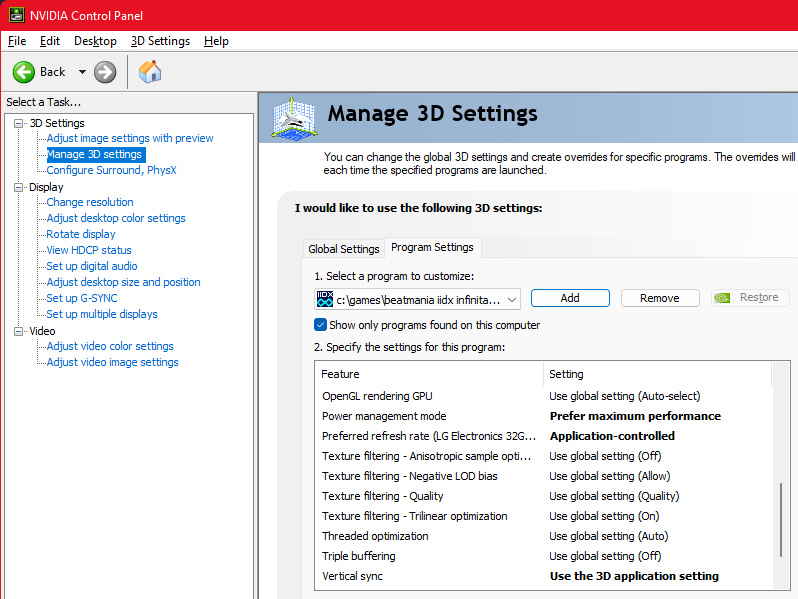This screenshot has width=798, height=599.
Task: Click the Remove button
Action: point(660,298)
